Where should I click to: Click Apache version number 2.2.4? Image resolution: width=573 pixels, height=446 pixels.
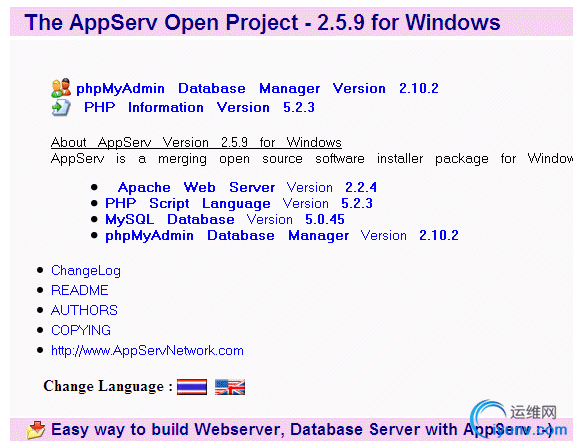361,188
